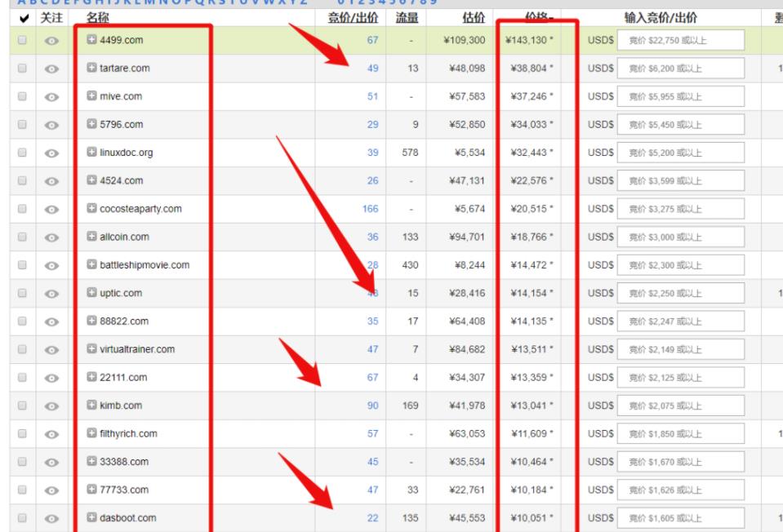This screenshot has width=783, height=532.
Task: Open the uptic.com domain link
Action: 122,294
